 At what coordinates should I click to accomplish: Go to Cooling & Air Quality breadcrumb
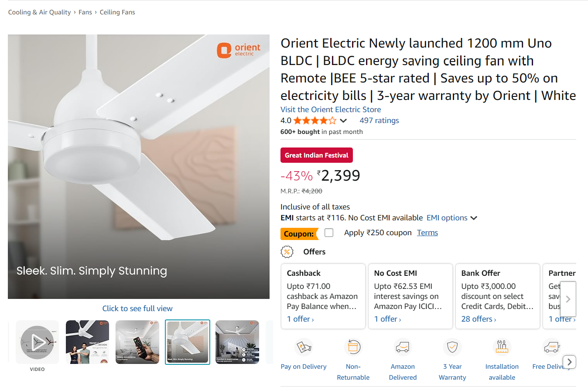click(39, 12)
